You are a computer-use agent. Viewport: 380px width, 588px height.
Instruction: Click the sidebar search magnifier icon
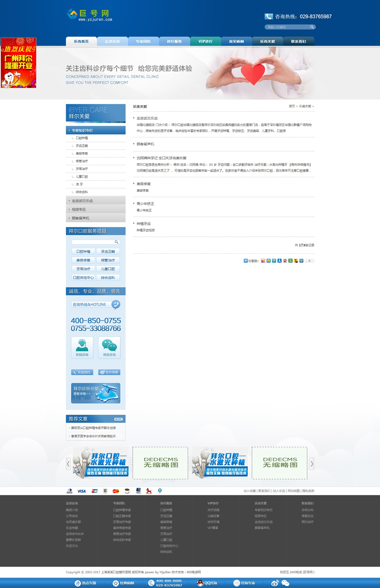click(x=116, y=242)
